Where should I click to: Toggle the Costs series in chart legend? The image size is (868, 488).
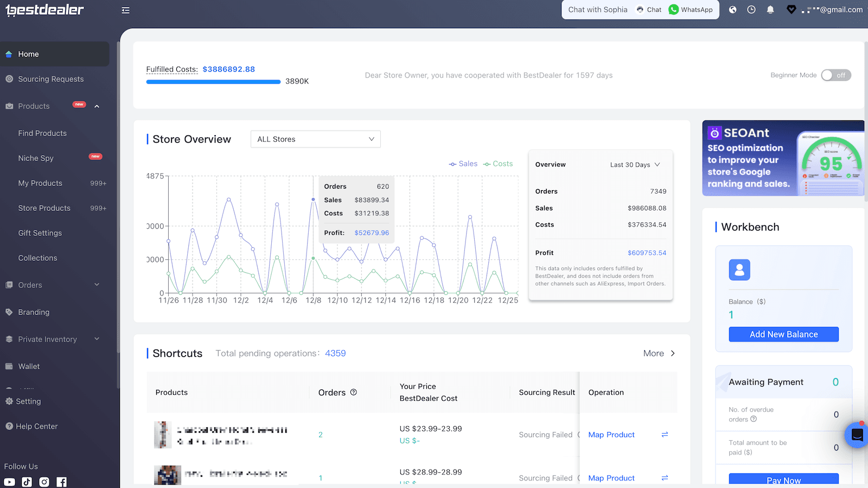point(498,164)
